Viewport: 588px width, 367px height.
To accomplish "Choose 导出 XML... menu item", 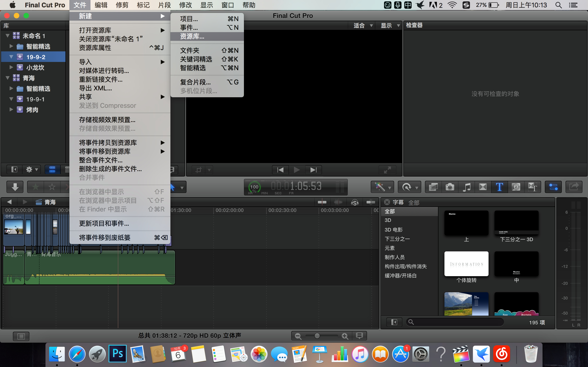I will [96, 88].
